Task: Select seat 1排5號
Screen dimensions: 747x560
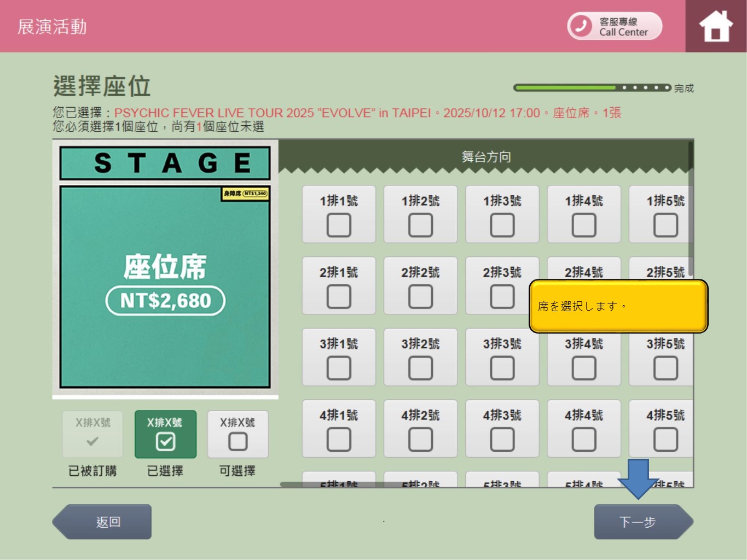Action: [x=665, y=225]
